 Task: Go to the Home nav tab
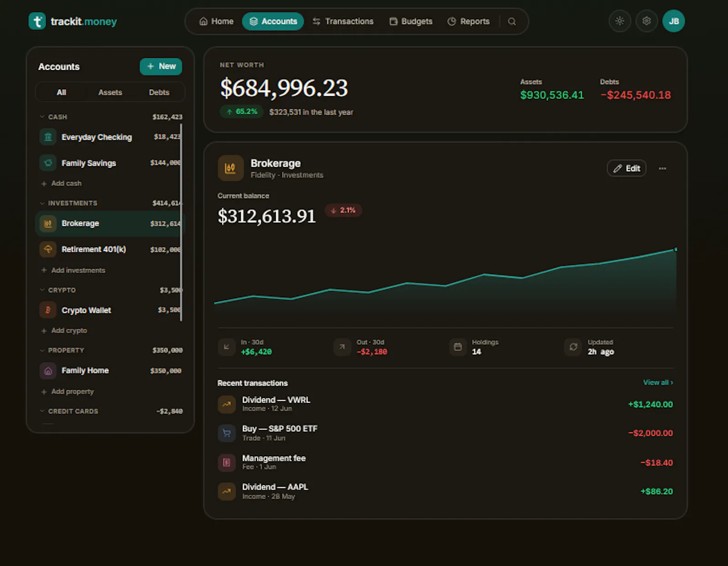pyautogui.click(x=217, y=21)
